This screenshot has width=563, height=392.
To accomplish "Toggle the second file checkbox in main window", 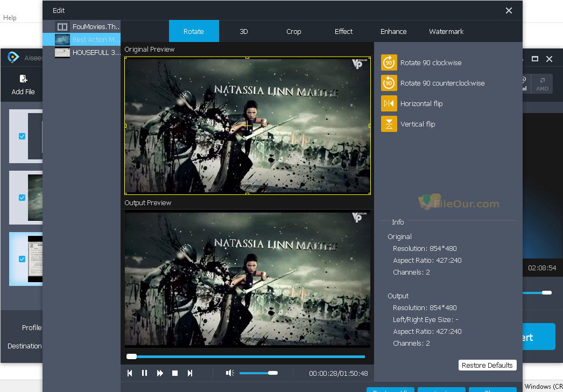I will coord(22,198).
